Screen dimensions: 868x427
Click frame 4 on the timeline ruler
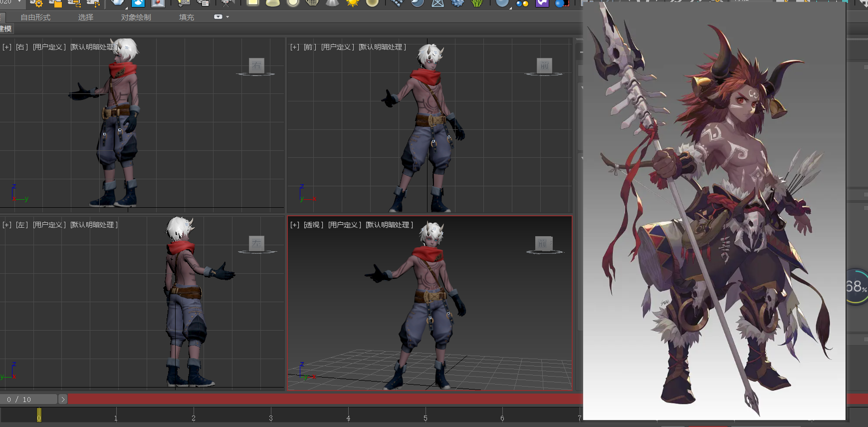point(348,418)
